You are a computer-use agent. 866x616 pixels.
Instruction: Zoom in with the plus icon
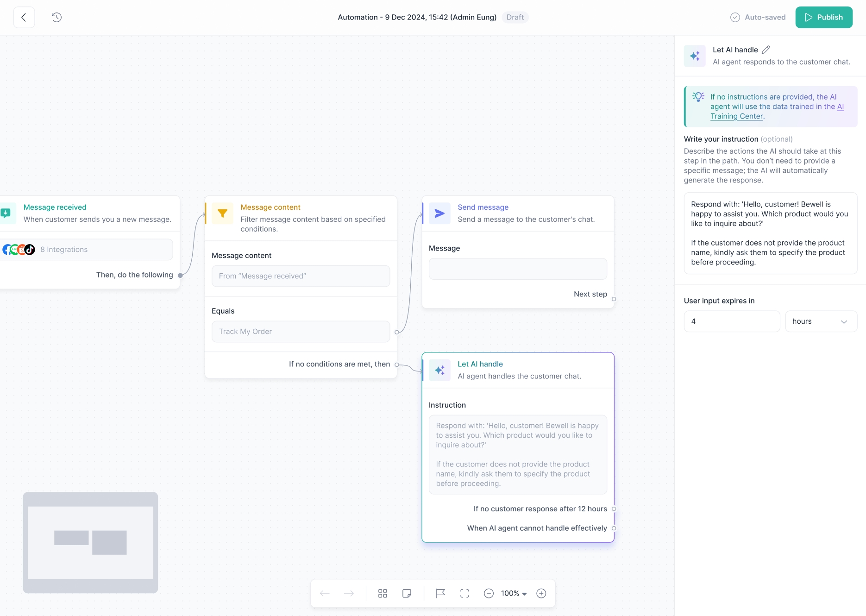tap(541, 593)
